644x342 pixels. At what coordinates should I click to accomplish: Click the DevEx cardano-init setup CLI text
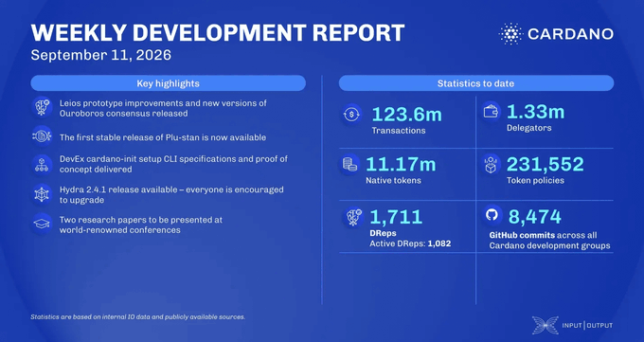coord(173,164)
